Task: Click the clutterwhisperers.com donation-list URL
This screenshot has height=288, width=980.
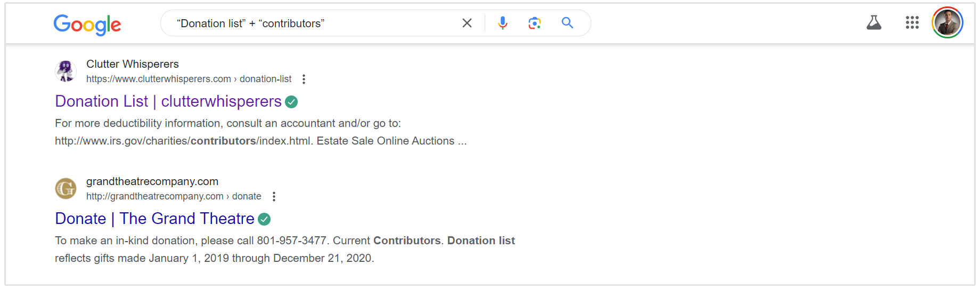Action: coord(189,79)
